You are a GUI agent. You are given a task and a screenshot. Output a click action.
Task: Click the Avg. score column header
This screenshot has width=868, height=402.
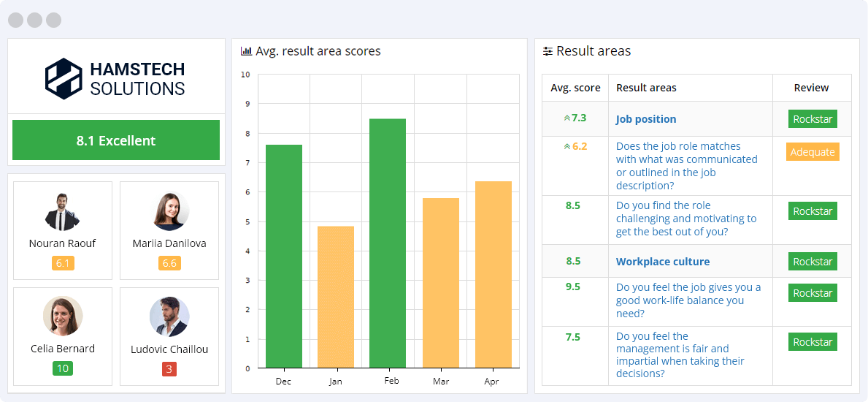point(575,88)
